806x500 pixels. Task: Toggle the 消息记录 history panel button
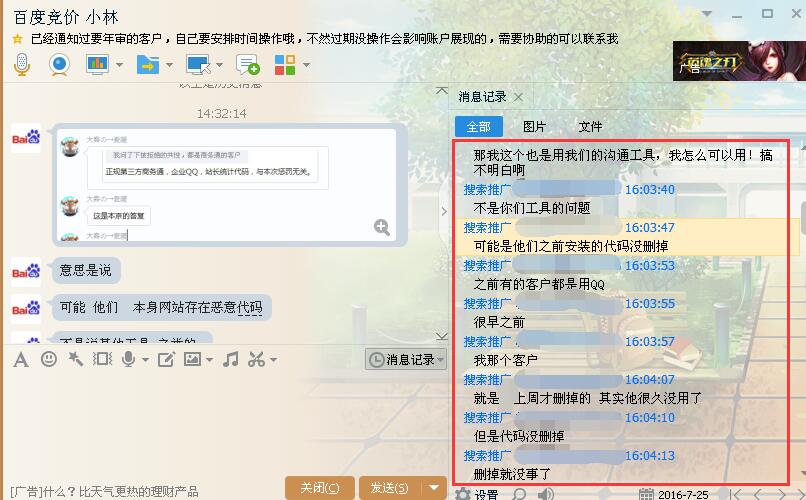click(405, 360)
